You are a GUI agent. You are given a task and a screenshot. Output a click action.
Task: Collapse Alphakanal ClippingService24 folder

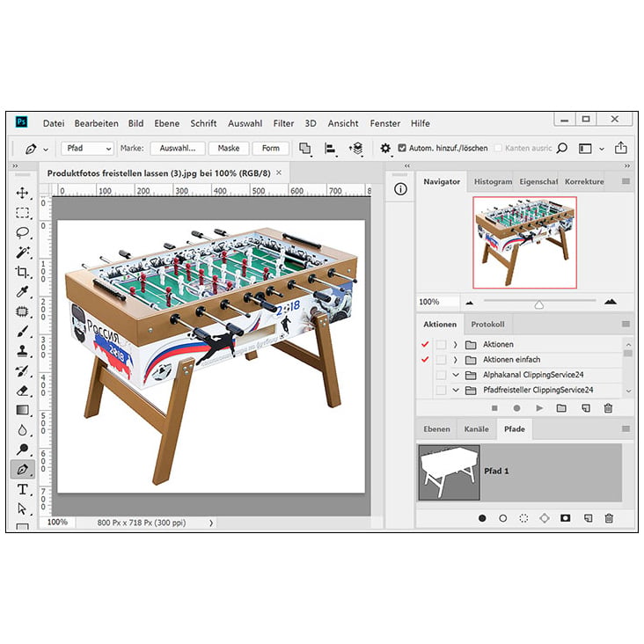[456, 375]
